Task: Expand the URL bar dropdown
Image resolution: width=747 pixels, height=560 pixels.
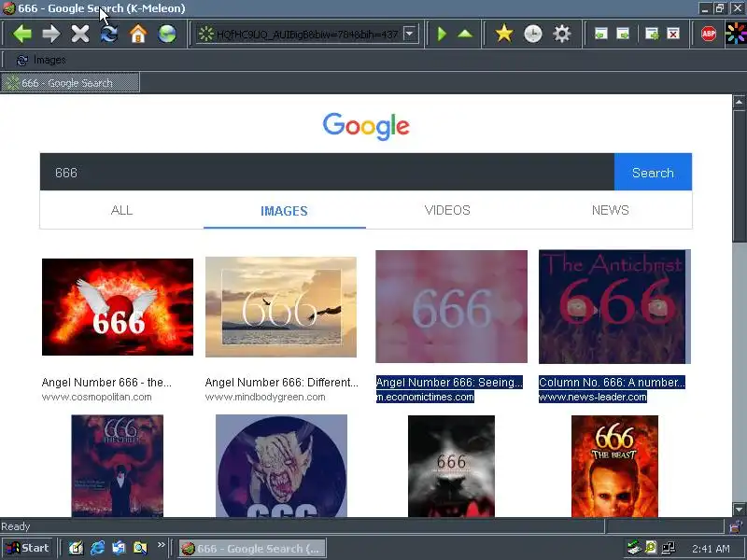Action: point(409,34)
